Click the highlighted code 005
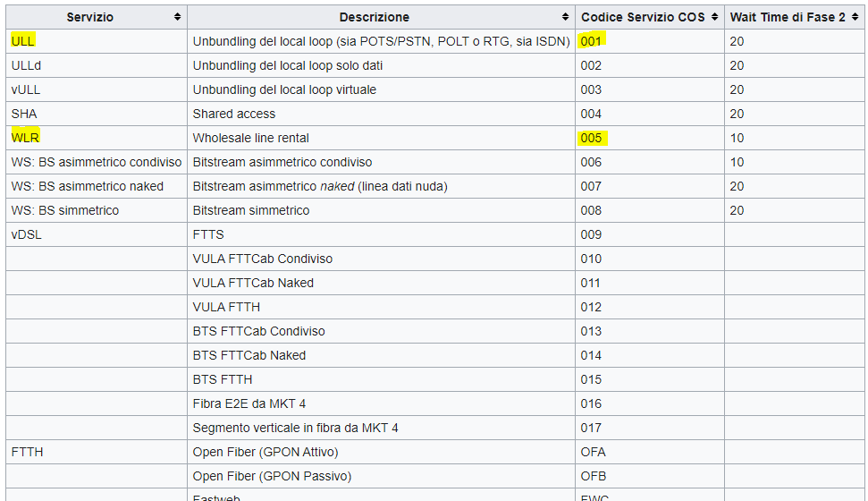Image resolution: width=868 pixels, height=501 pixels. point(592,138)
